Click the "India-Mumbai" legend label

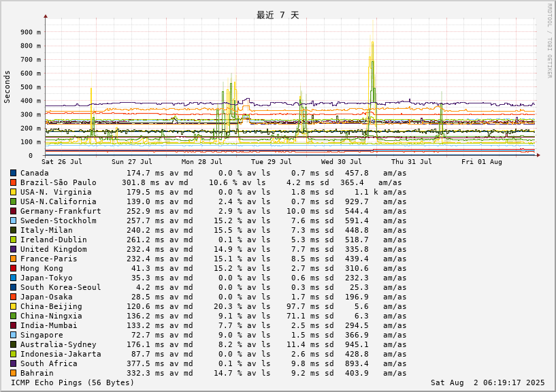click(x=48, y=326)
